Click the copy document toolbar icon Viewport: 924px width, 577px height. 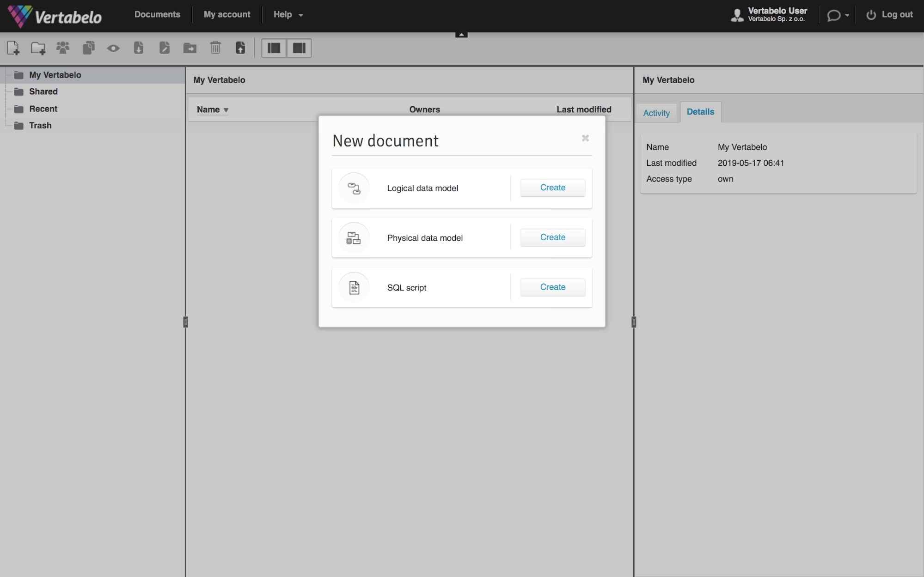tap(88, 48)
